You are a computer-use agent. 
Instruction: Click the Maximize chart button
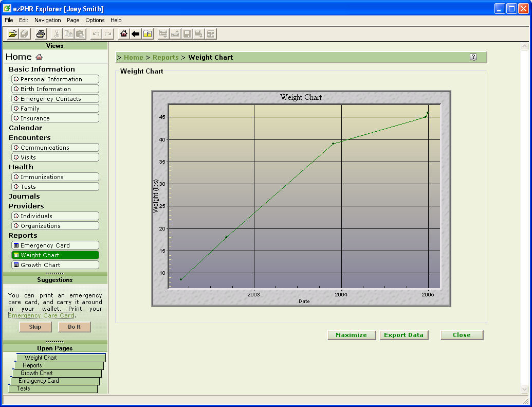click(352, 335)
